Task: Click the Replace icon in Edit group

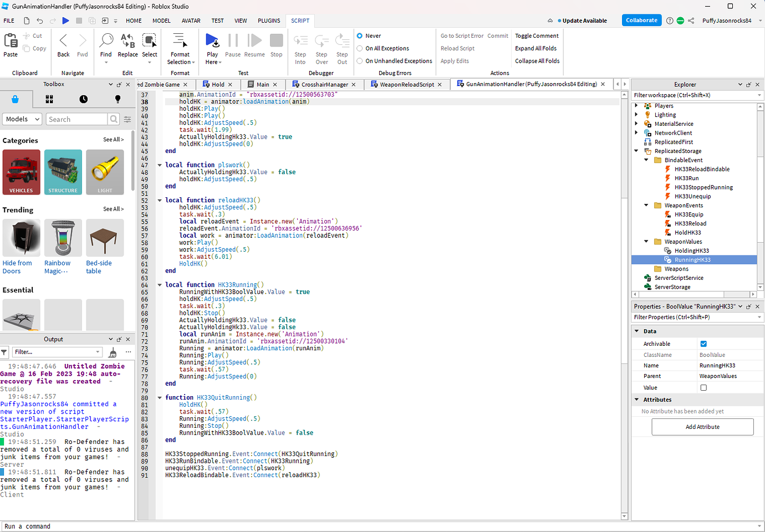Action: coord(127,41)
